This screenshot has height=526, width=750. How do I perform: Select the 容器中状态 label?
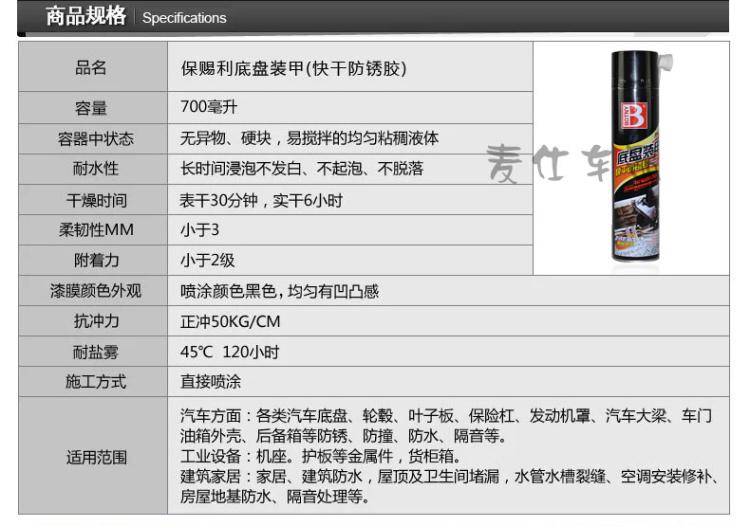point(96,139)
